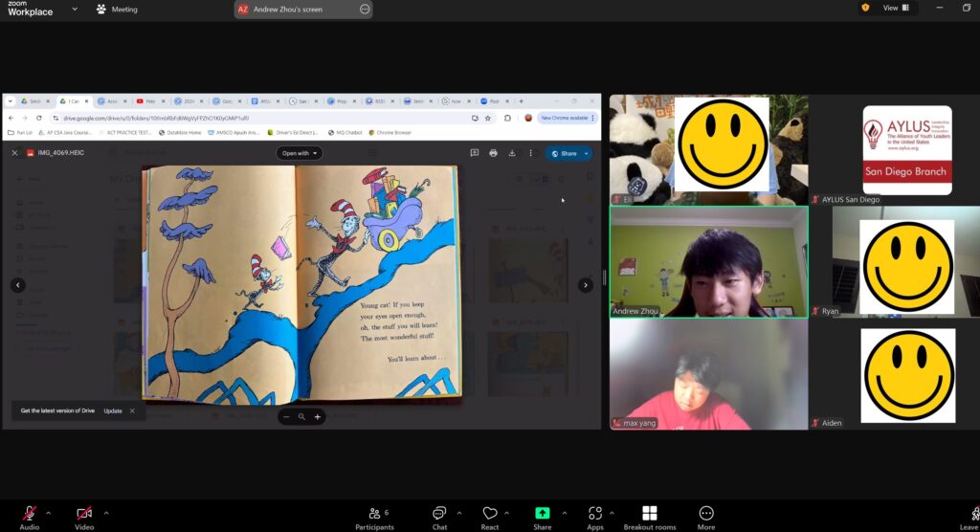Close the IMG_4069.HEIC preview

(x=15, y=152)
